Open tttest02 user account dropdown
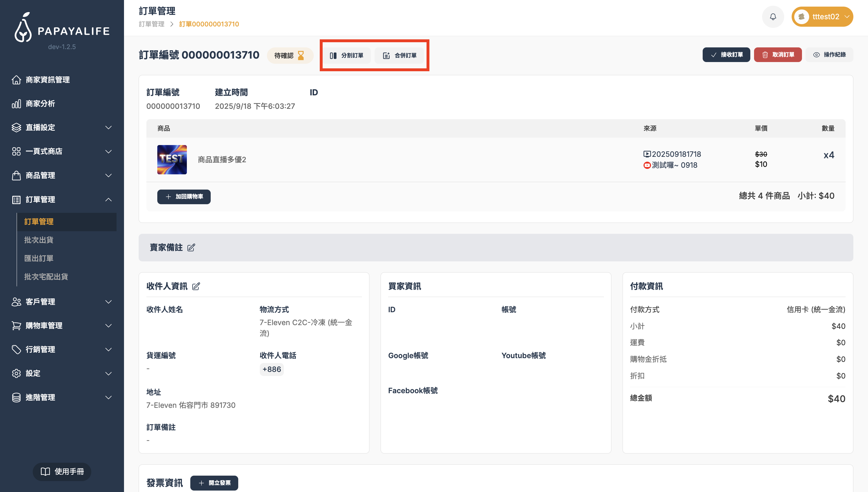The height and width of the screenshot is (492, 868). (822, 17)
